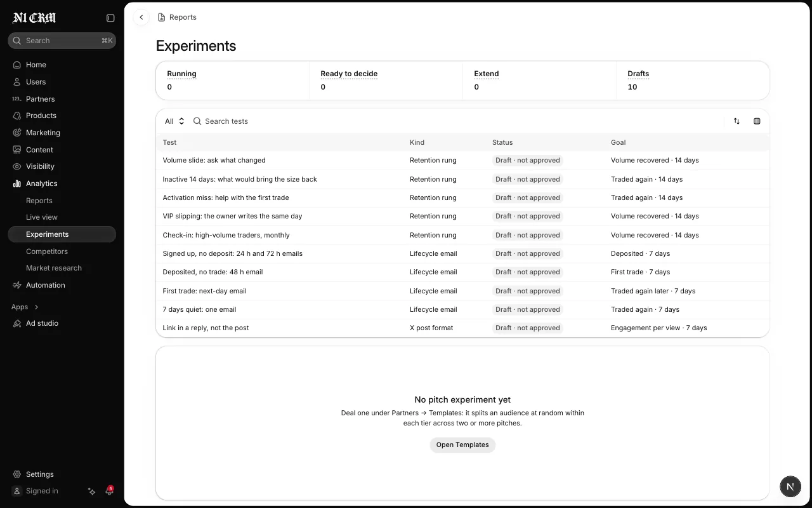Click the Home sidebar icon

point(17,65)
